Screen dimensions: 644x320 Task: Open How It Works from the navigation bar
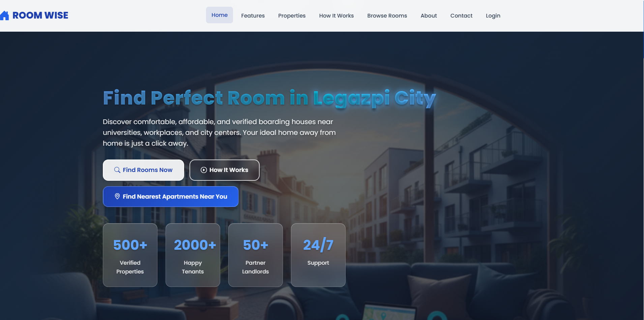tap(336, 16)
